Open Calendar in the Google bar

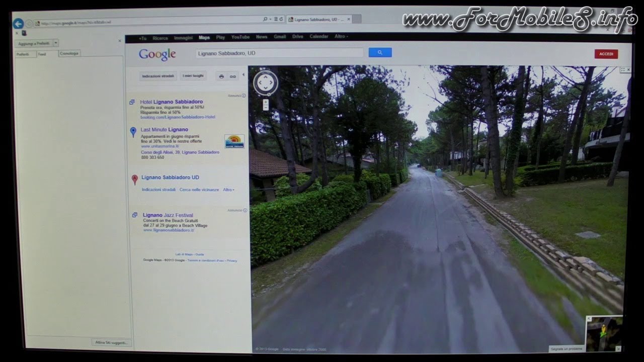click(319, 37)
